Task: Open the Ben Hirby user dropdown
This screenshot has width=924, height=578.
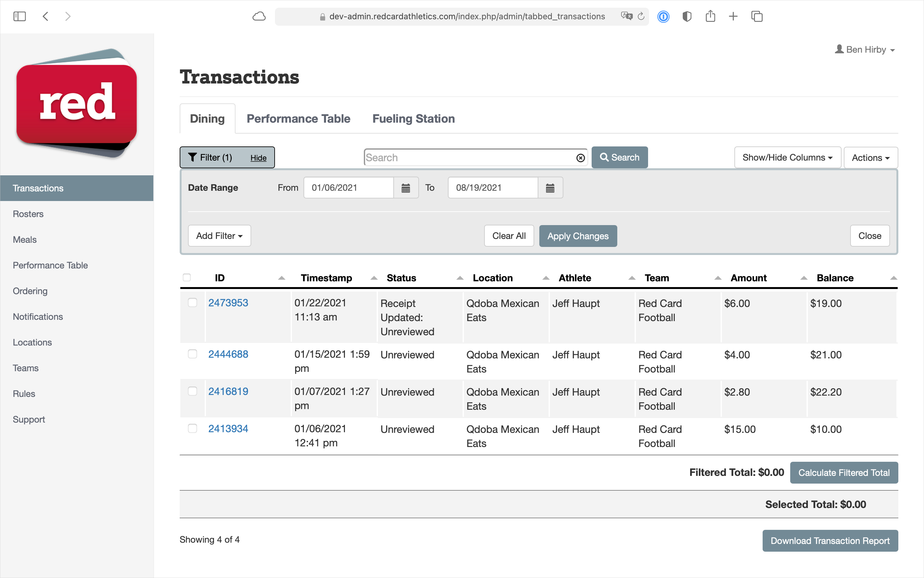Action: pos(865,50)
